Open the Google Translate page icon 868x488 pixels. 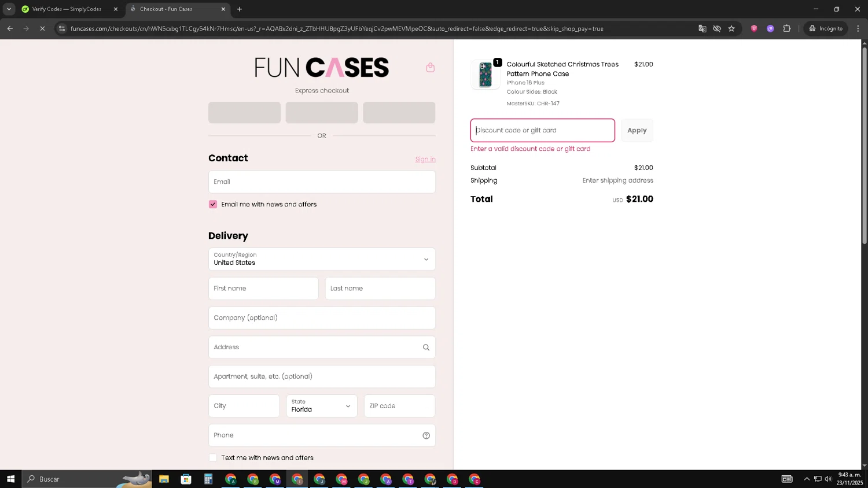click(x=702, y=28)
